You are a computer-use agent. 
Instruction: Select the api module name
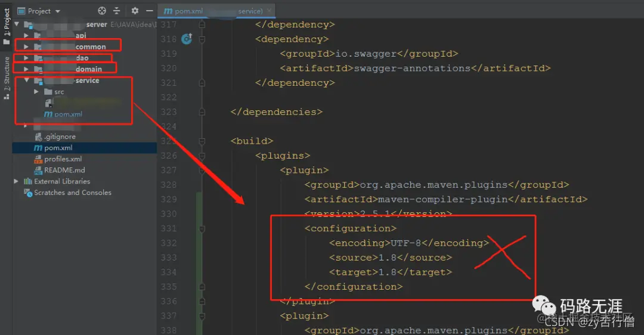click(80, 36)
